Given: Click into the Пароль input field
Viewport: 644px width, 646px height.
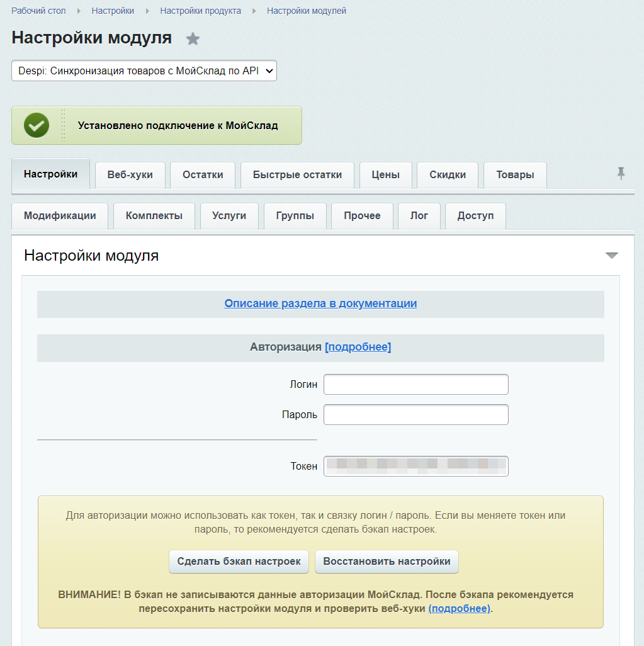Looking at the screenshot, I should [415, 415].
